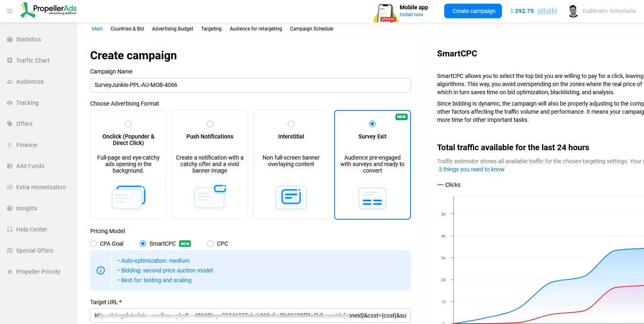This screenshot has width=644, height=324.
Task: Click the Install now link
Action: coord(411,15)
